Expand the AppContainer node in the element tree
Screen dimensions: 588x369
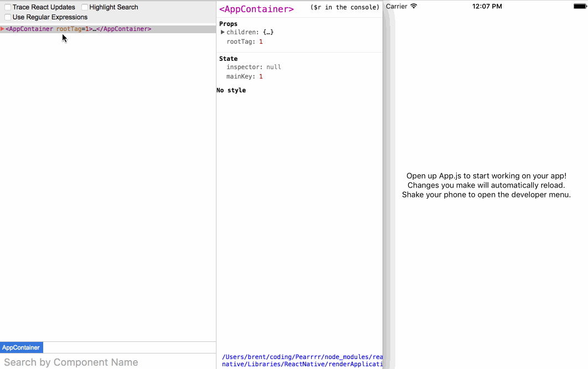[x=3, y=29]
